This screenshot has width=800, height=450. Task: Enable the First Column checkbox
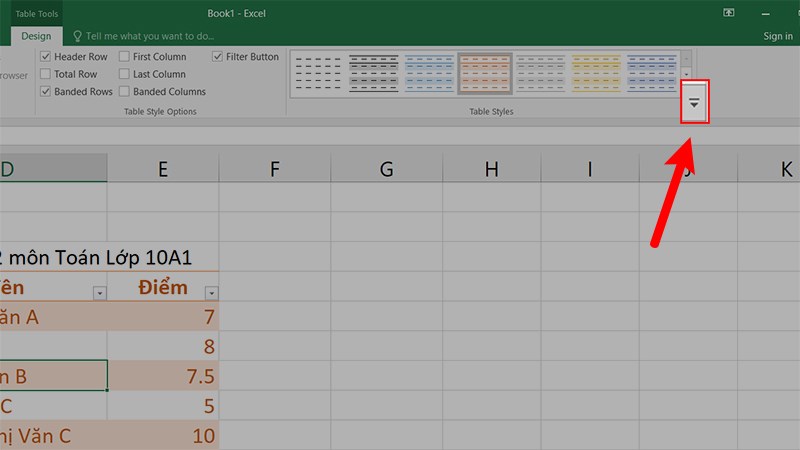(x=124, y=57)
